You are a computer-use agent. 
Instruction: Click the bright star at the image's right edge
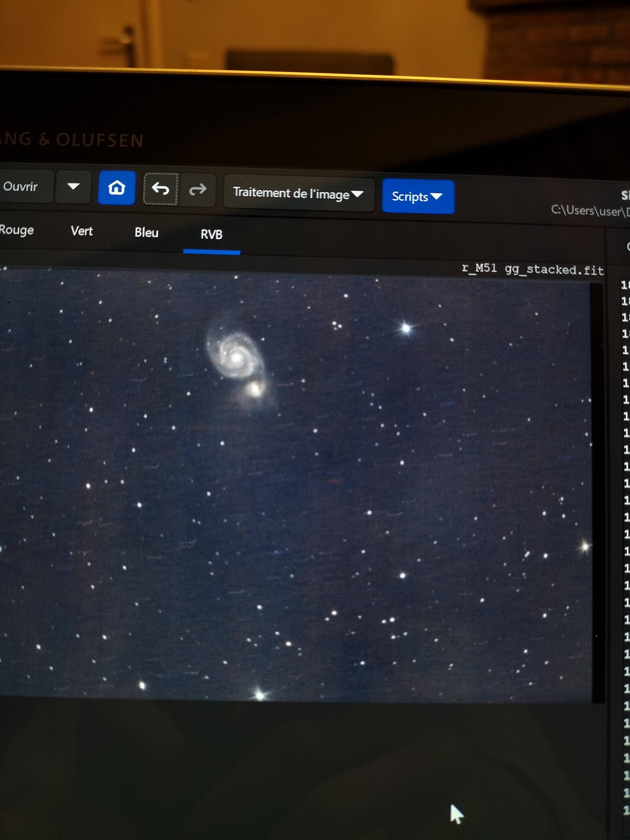[585, 547]
